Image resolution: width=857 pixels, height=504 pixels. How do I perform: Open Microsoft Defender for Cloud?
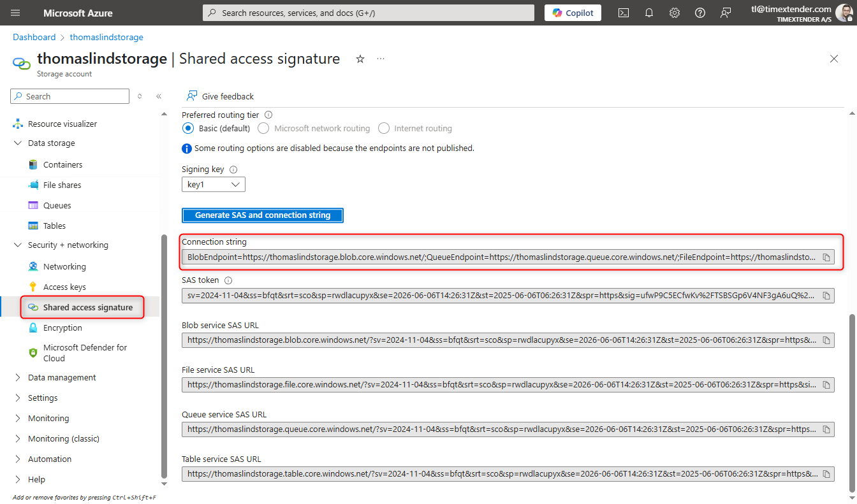click(85, 353)
